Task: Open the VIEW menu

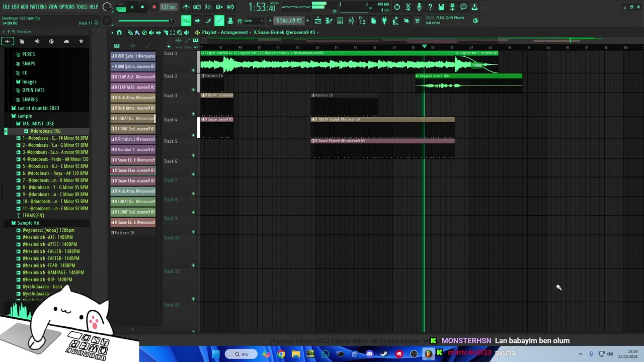Action: point(53,7)
